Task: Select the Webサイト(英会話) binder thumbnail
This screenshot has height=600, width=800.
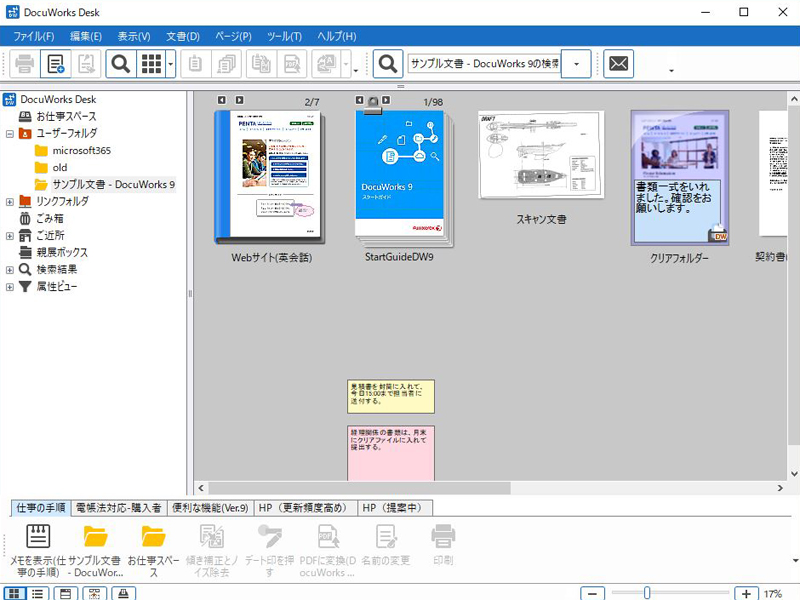Action: pos(270,177)
